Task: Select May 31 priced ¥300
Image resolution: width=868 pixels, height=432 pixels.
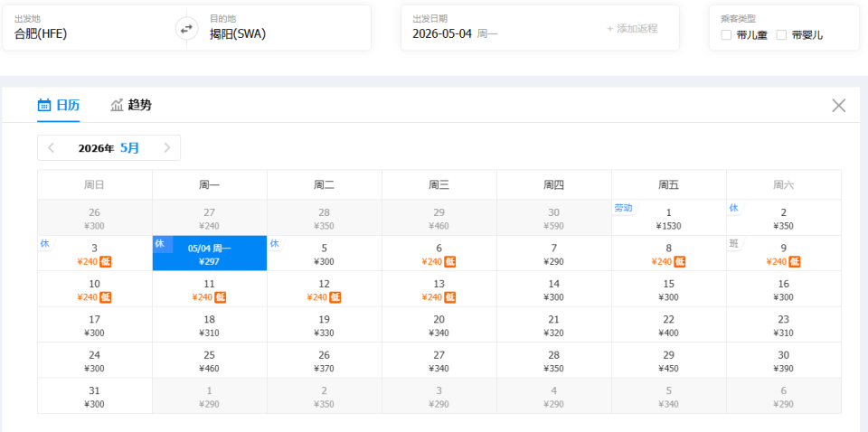Action: [95, 396]
